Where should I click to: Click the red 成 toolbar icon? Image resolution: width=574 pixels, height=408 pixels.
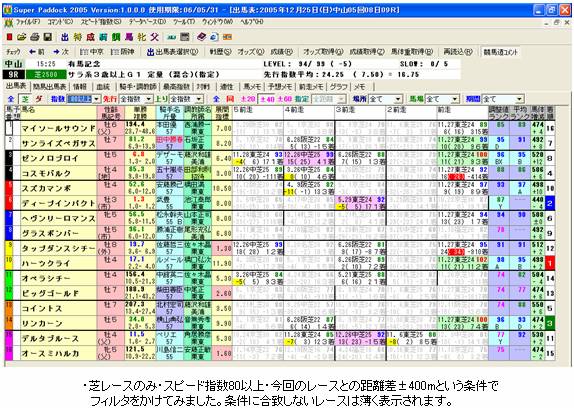point(90,37)
